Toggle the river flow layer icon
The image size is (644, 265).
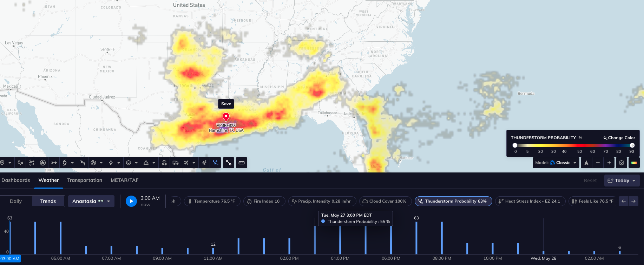pos(83,163)
